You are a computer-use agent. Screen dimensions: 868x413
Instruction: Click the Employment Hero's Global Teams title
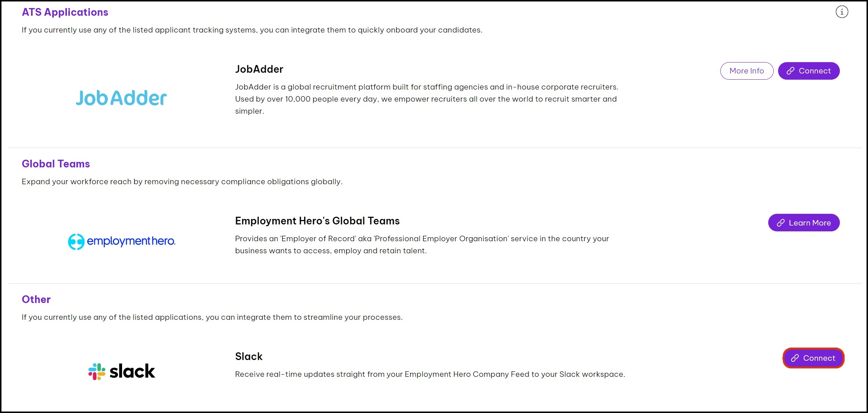coord(317,221)
